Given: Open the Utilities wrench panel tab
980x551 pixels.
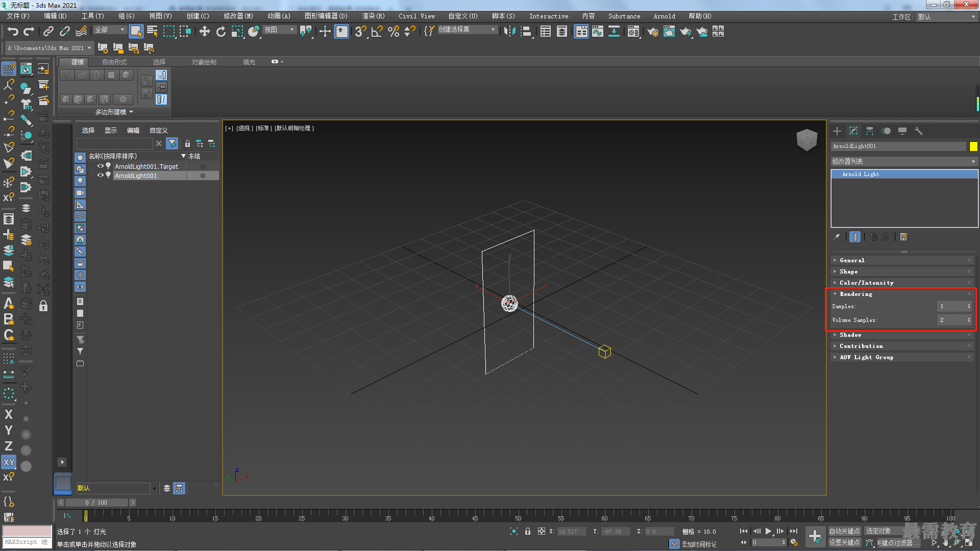Looking at the screenshot, I should pos(919,131).
